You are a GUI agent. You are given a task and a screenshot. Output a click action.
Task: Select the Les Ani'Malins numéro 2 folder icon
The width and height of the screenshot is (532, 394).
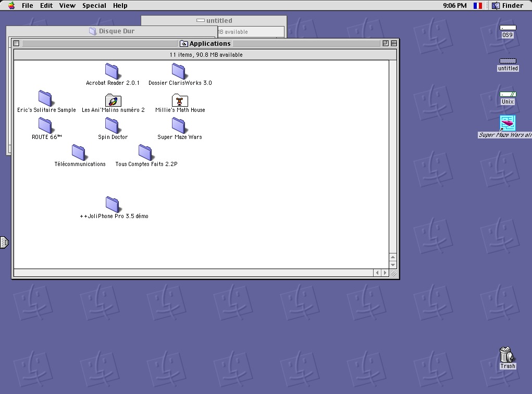point(113,100)
